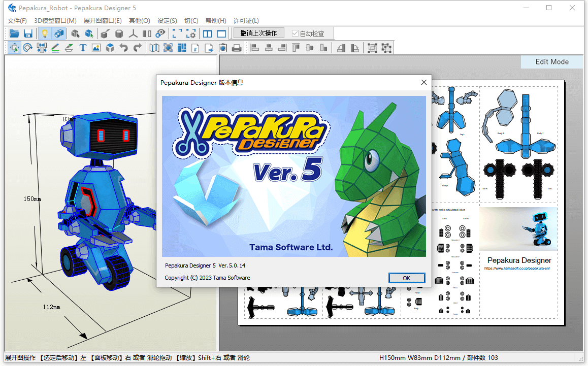588x366 pixels.
Task: Open the 切(C) menu
Action: pos(191,21)
